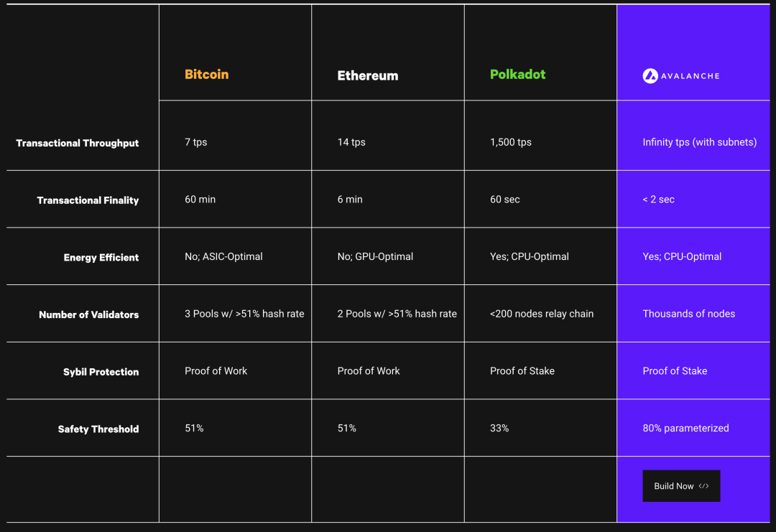This screenshot has width=776, height=532.
Task: Click the Safety Threshold row label
Action: tap(98, 429)
